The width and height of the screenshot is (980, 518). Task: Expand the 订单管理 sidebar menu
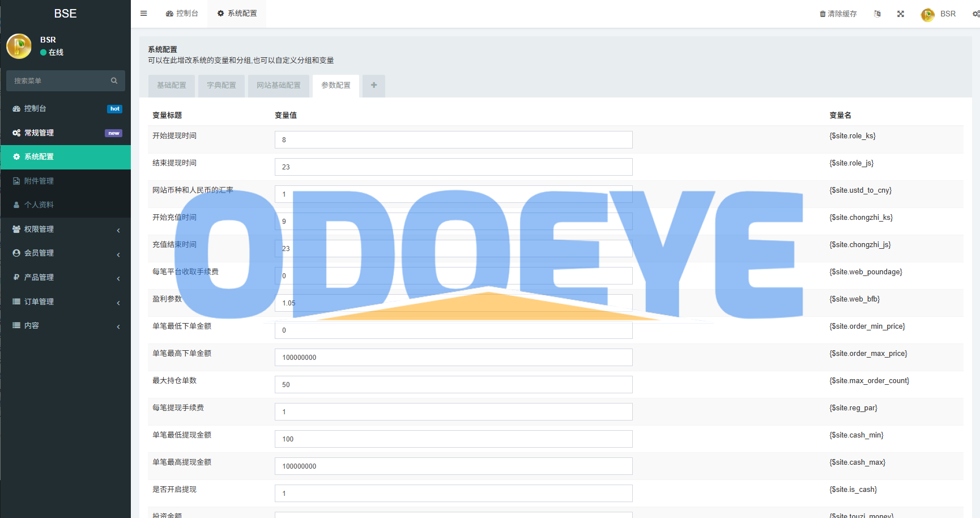click(x=66, y=302)
